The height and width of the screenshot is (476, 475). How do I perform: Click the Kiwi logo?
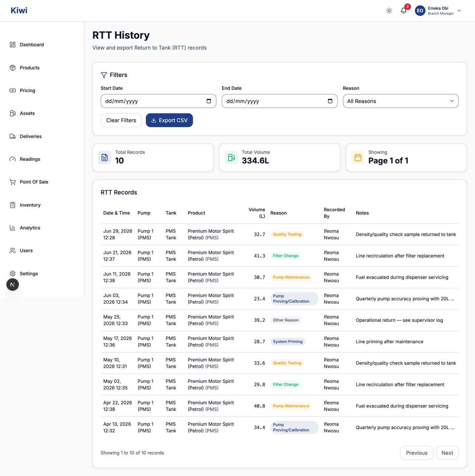pyautogui.click(x=19, y=11)
